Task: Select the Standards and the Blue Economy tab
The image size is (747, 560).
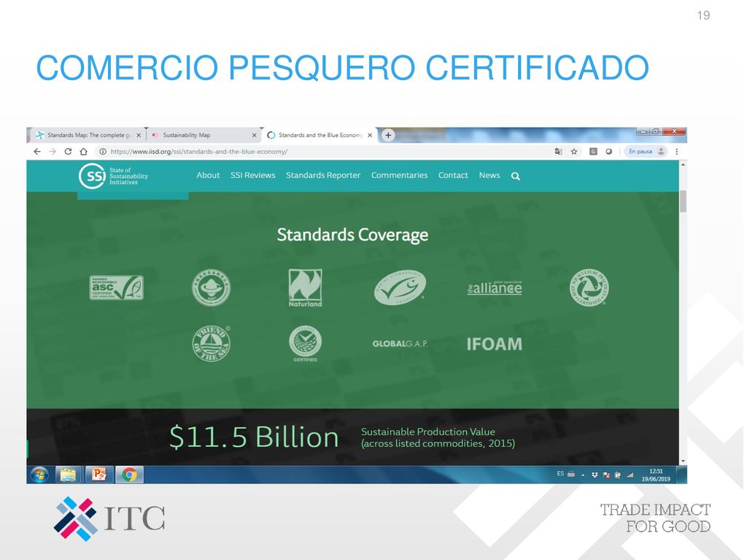Action: click(320, 135)
